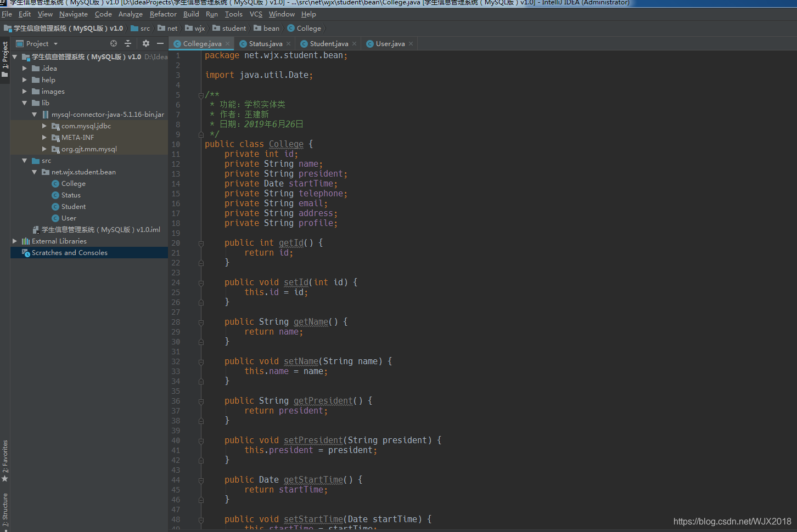The image size is (797, 532).
Task: Click the getPresident method name
Action: [x=323, y=401]
